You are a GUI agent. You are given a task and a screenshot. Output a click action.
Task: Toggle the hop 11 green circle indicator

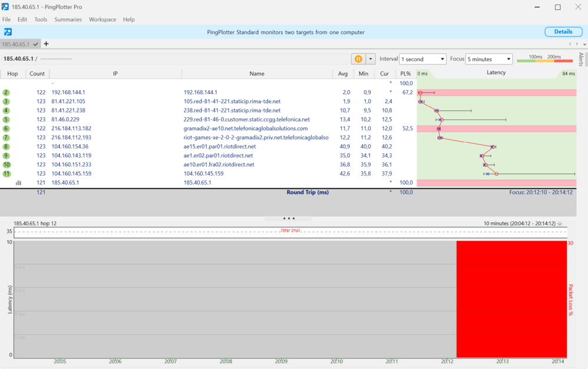(6, 174)
